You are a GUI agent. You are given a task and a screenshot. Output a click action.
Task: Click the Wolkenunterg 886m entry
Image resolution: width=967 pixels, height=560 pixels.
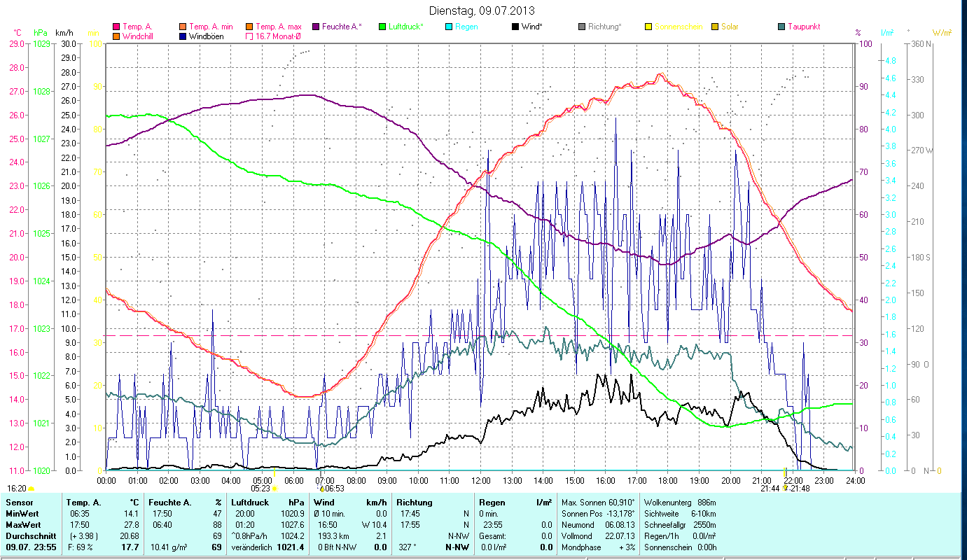tap(680, 503)
